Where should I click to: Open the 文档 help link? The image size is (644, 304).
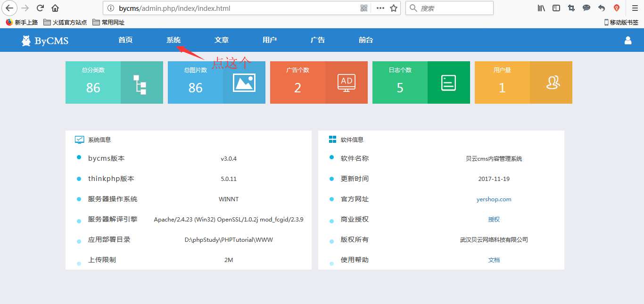coord(494,260)
